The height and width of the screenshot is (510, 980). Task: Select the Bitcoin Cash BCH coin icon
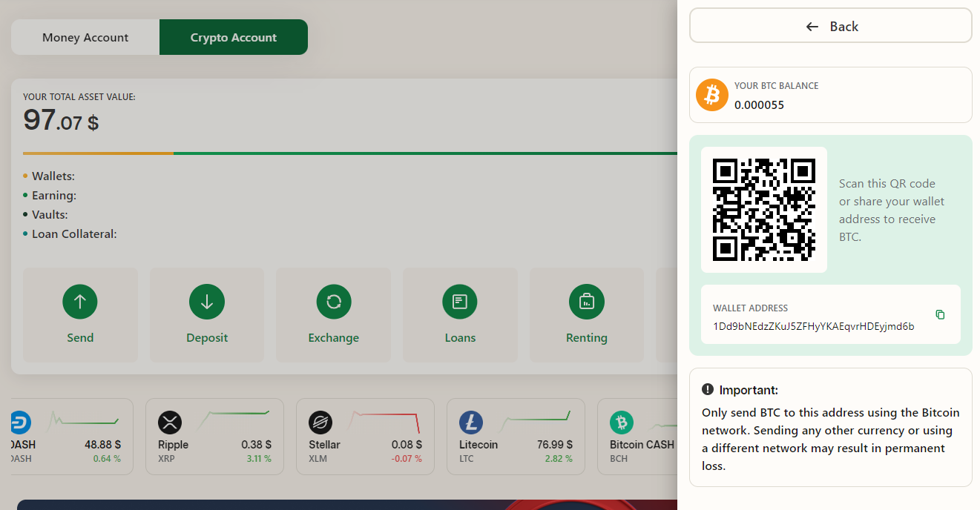[622, 423]
